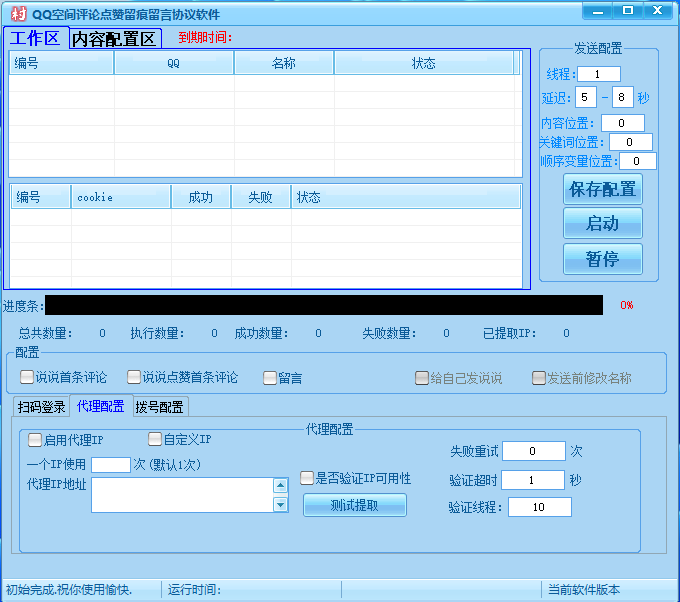Enable the 启用代理IP checkbox
This screenshot has height=602, width=680.
[35, 439]
